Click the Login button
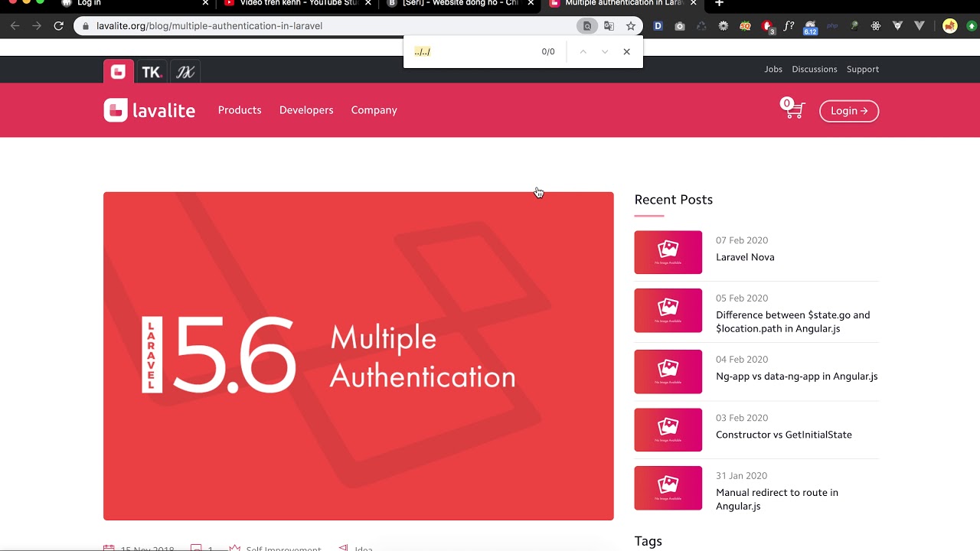Image resolution: width=980 pixels, height=551 pixels. [849, 111]
